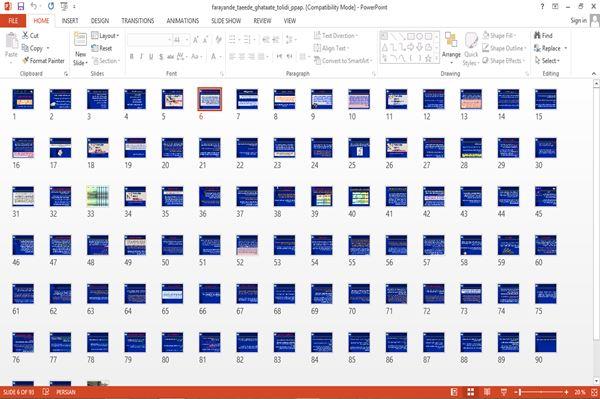Undo the last action
The image size is (600, 399).
[34, 7]
